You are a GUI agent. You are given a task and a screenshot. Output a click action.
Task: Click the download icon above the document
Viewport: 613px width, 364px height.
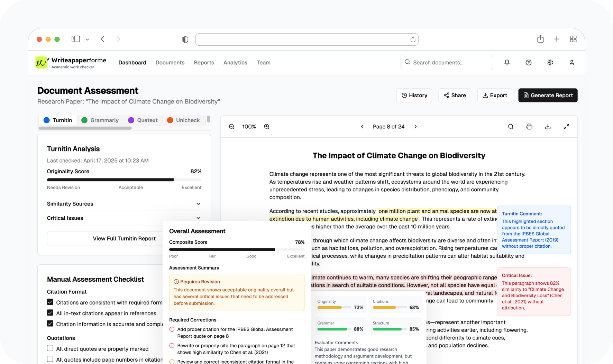click(548, 126)
